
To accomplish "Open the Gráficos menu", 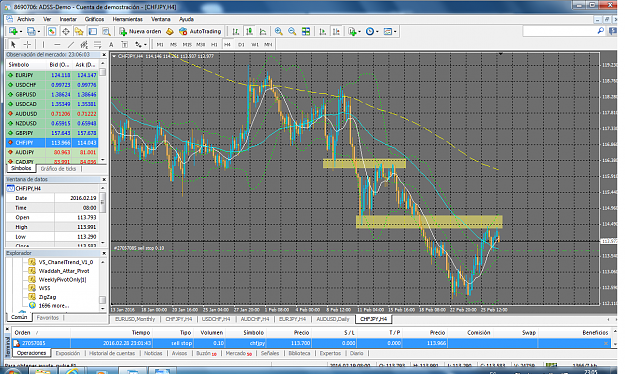I will (94, 19).
